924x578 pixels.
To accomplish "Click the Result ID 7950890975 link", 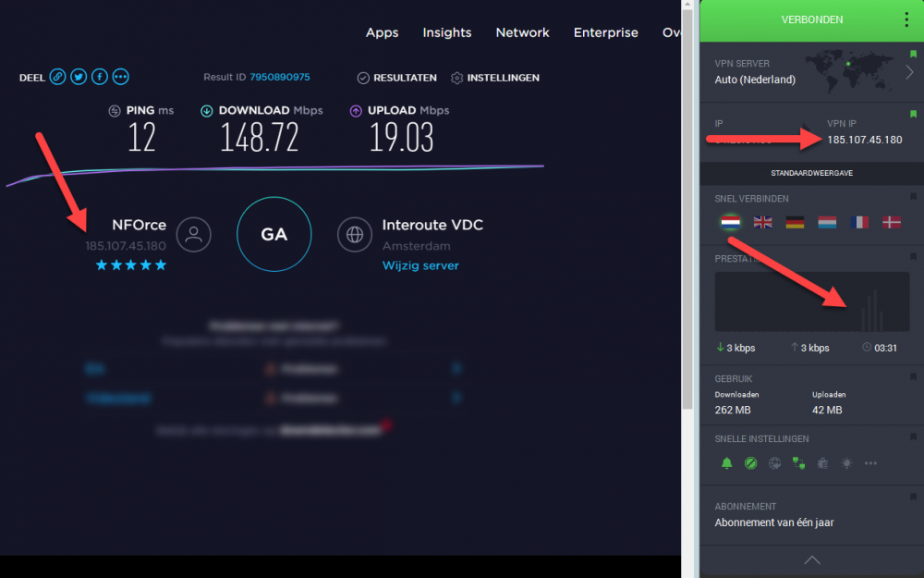I will [279, 78].
